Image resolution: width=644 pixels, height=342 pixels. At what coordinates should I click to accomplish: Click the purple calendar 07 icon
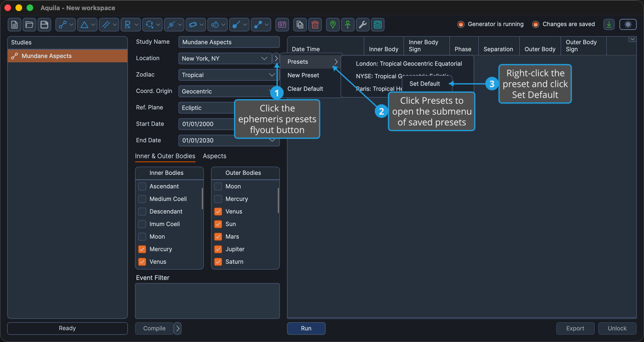(x=282, y=25)
